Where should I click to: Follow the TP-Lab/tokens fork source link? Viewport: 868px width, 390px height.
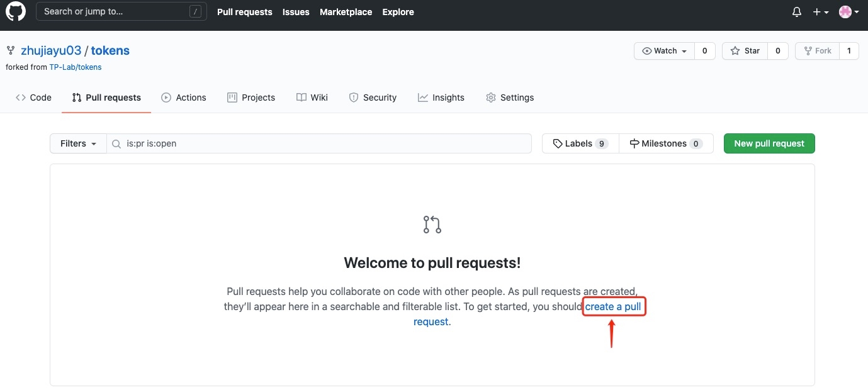[76, 67]
